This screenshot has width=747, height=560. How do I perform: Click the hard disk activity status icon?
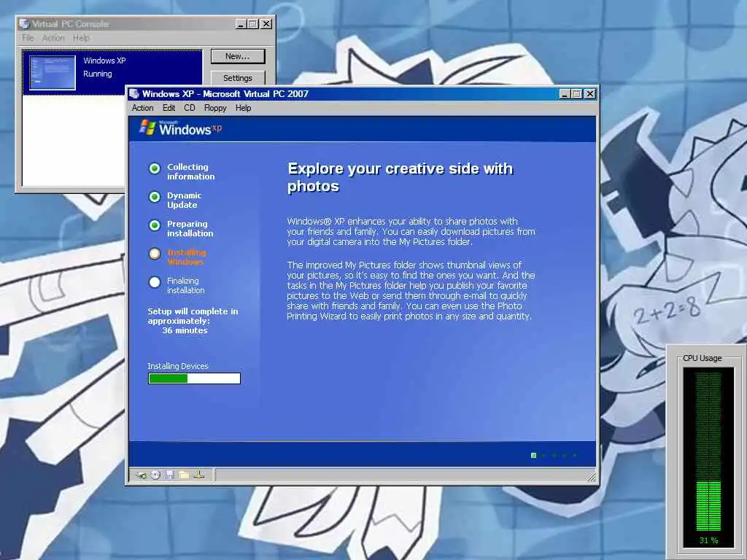141,475
